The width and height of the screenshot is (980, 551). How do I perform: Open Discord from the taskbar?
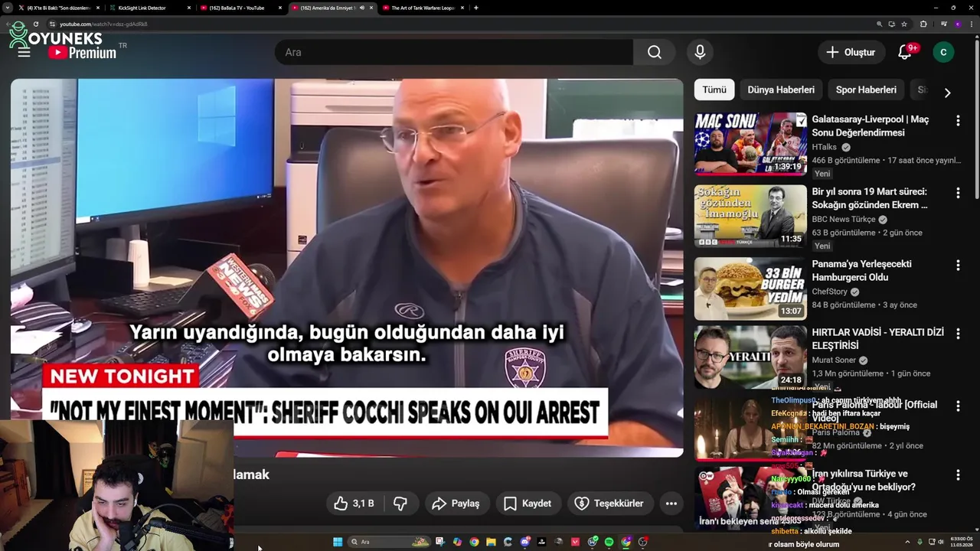[x=525, y=542]
